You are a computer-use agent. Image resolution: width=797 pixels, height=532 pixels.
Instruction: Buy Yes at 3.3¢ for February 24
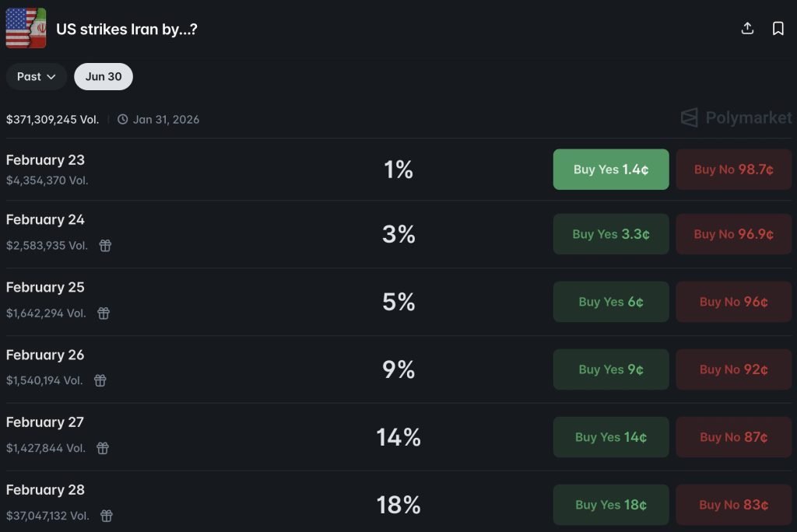click(x=611, y=234)
